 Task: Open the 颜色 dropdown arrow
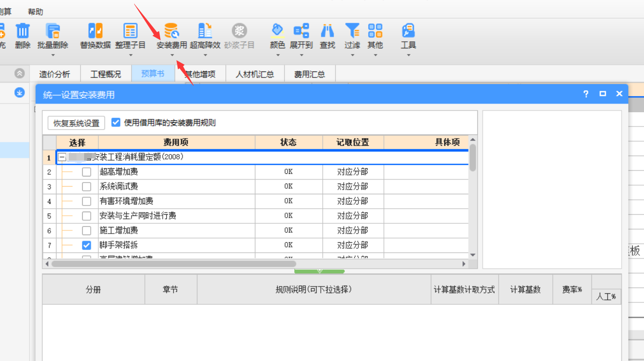pos(277,55)
